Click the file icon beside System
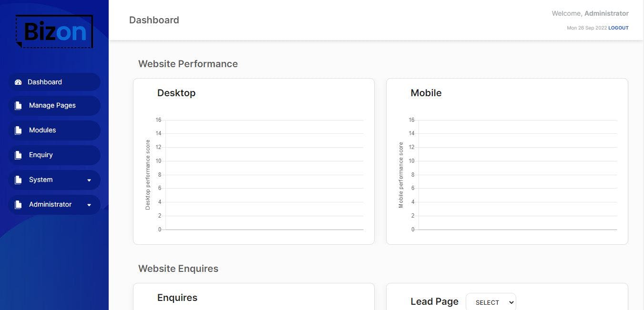644x310 pixels. (x=18, y=180)
